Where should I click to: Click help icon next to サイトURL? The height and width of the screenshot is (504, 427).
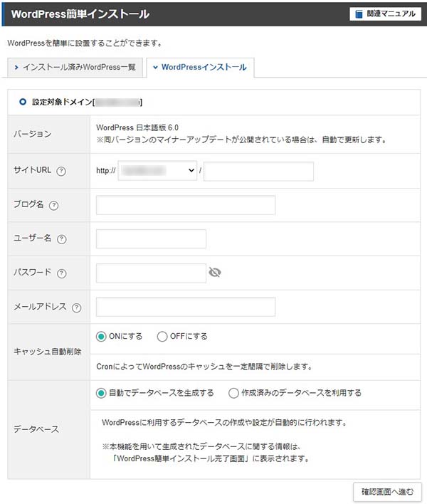point(61,171)
